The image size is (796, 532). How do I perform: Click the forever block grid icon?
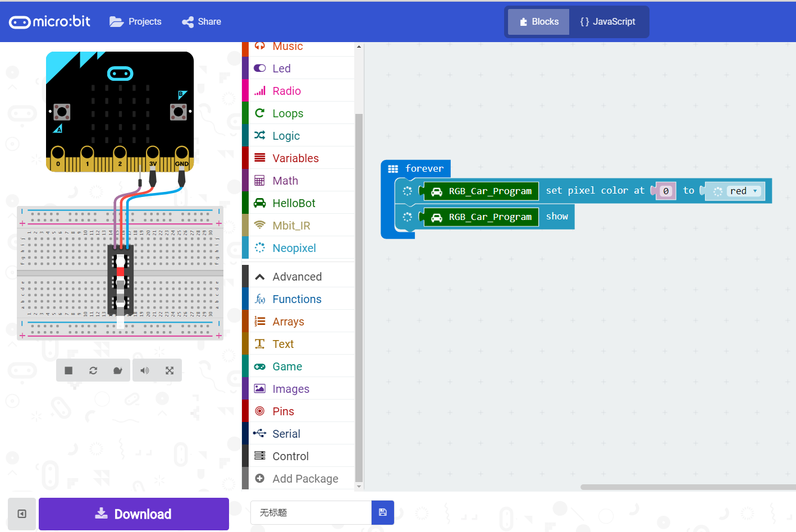tap(393, 168)
